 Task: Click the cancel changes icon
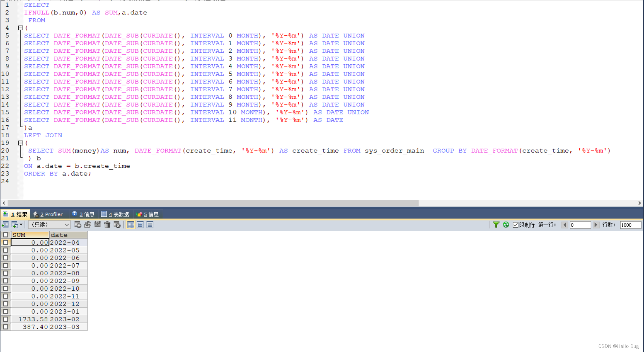[117, 225]
